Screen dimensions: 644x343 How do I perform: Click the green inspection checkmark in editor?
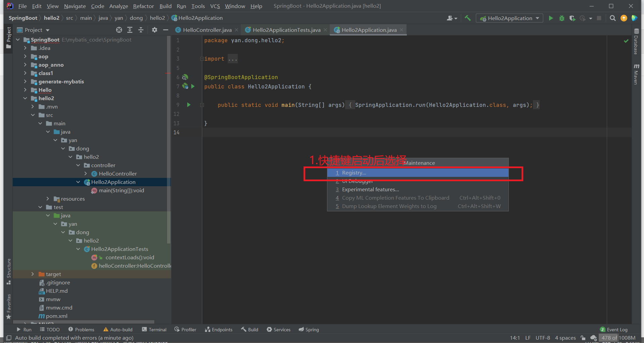click(x=626, y=41)
